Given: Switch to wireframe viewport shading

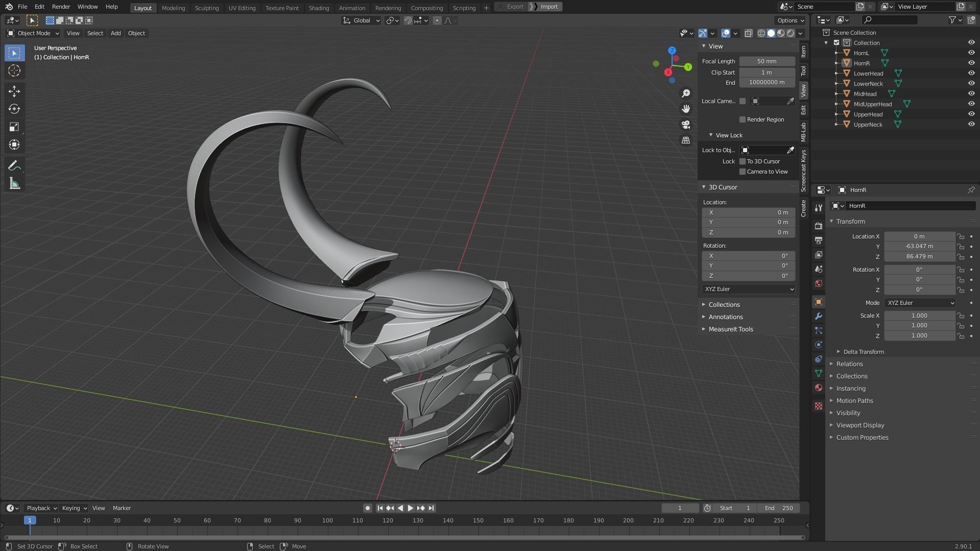Looking at the screenshot, I should [x=761, y=33].
